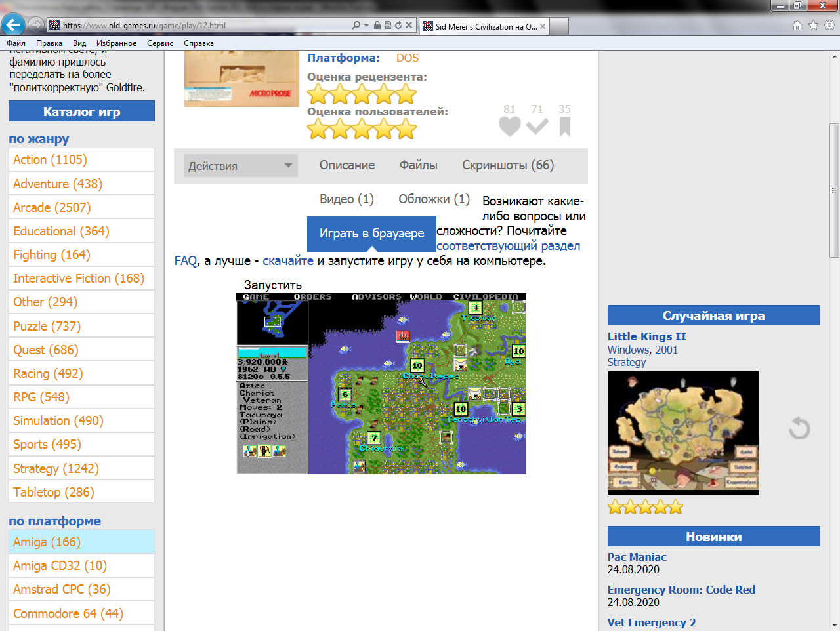
Task: Stop loading with the address bar X
Action: click(409, 26)
